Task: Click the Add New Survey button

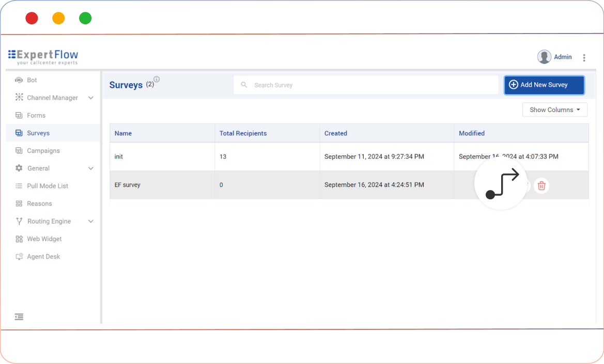Action: click(x=544, y=85)
